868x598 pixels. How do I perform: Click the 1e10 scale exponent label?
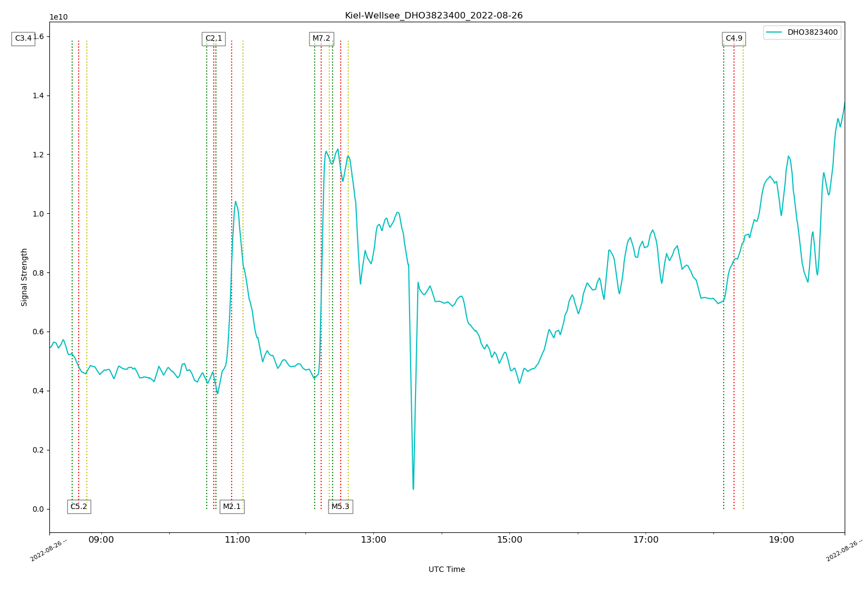[x=59, y=17]
